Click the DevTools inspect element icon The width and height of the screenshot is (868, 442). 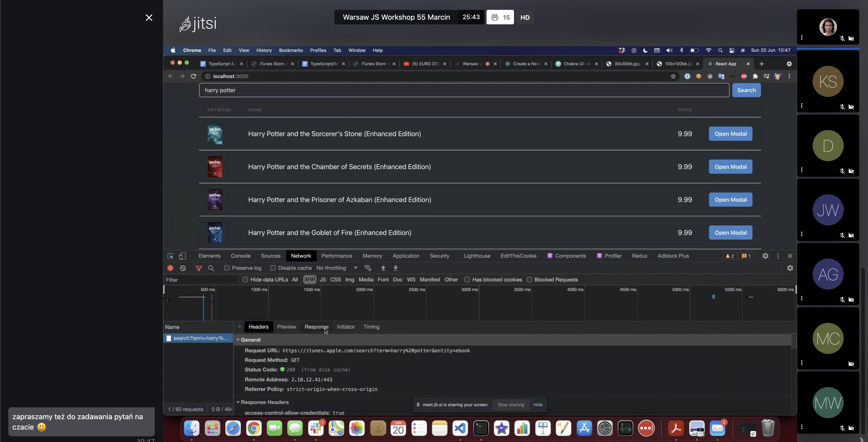(171, 256)
